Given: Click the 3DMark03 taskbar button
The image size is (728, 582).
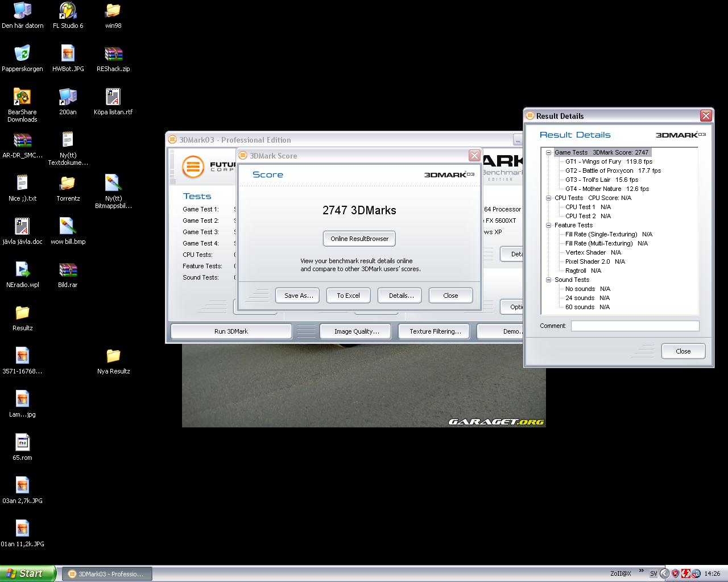Looking at the screenshot, I should pos(106,574).
